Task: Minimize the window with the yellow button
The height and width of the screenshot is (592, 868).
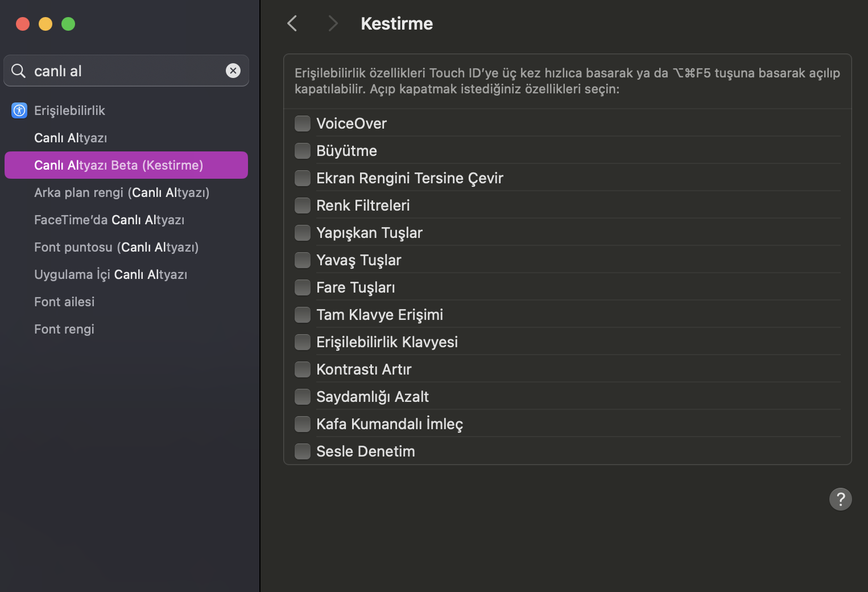Action: pyautogui.click(x=46, y=24)
